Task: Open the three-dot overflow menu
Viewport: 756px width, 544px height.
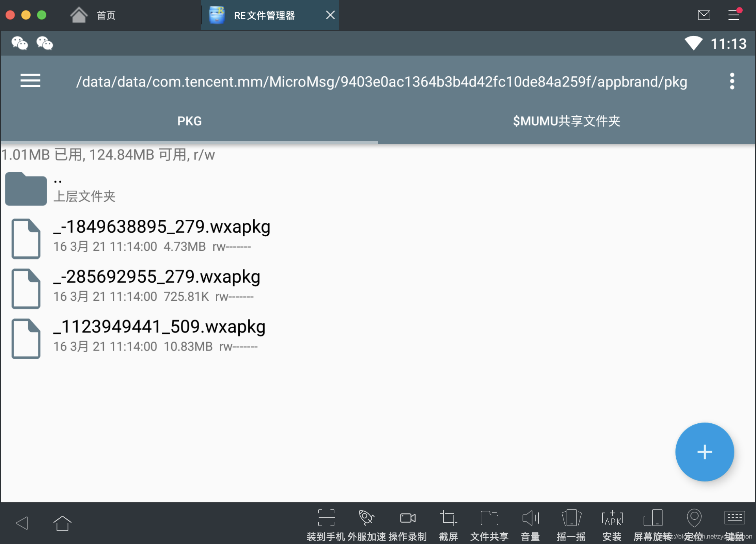Action: pyautogui.click(x=732, y=81)
